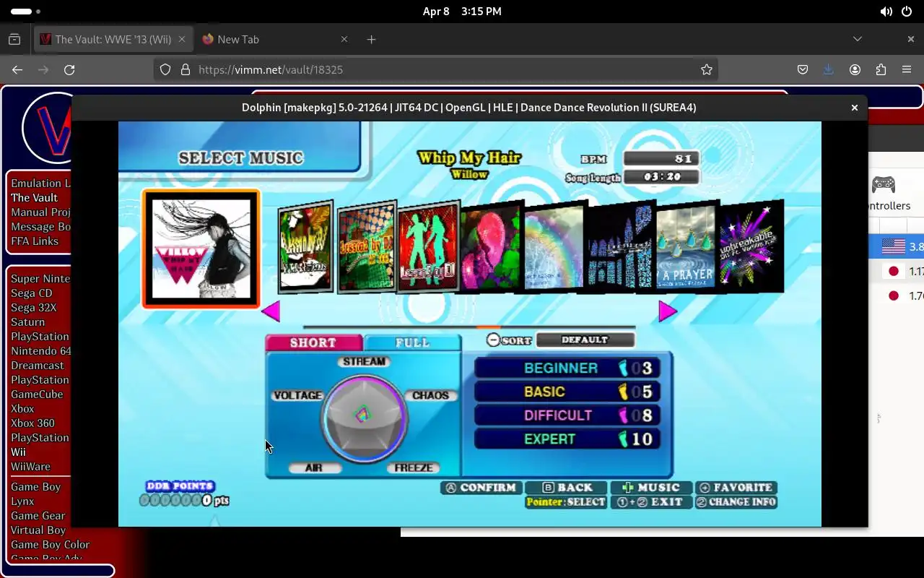Choose BASIC difficulty level 5
The image size is (924, 578).
567,392
